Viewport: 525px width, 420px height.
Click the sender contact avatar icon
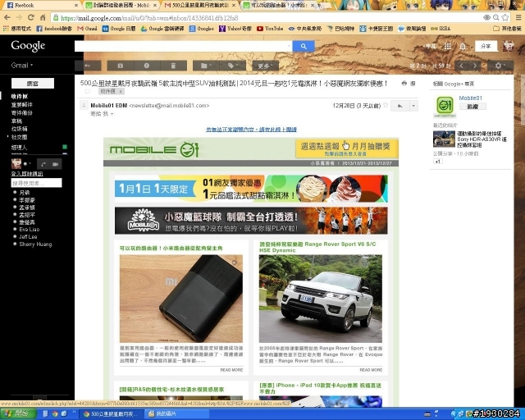[x=84, y=106]
